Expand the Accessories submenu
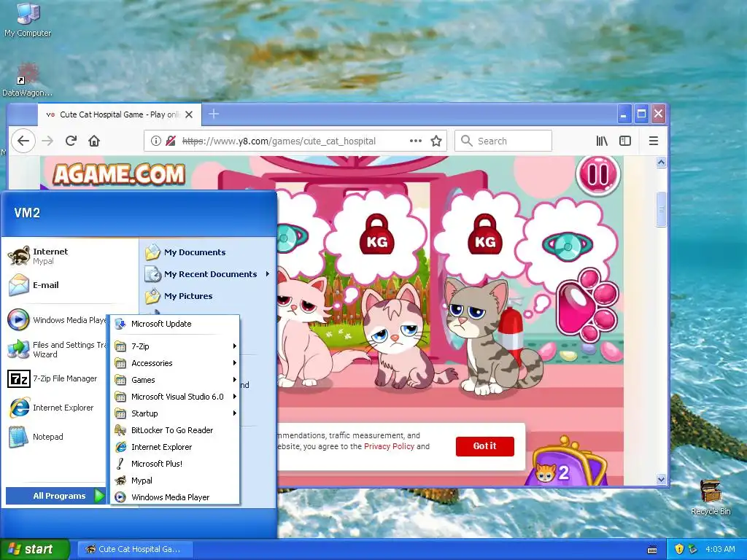The height and width of the screenshot is (560, 747). click(175, 363)
